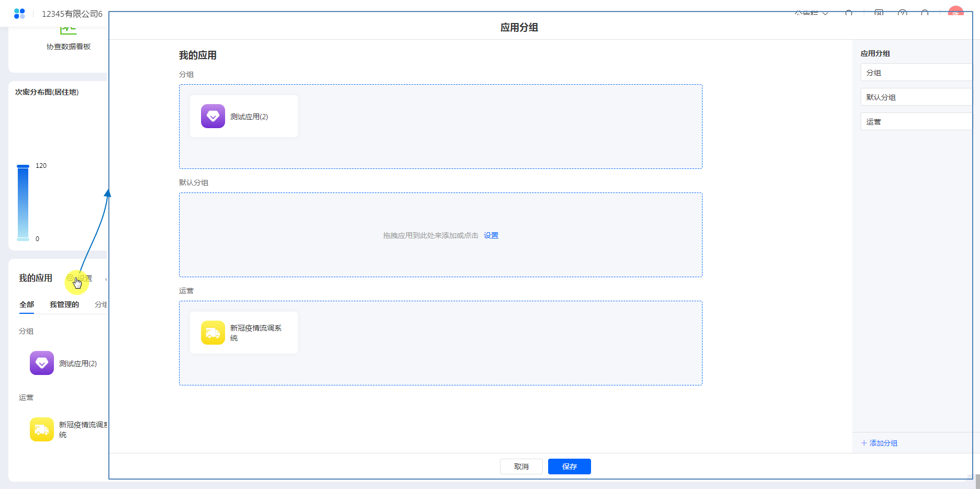This screenshot has width=980, height=489.
Task: Select 默认分组 in the right 应用分组 list
Action: [915, 97]
